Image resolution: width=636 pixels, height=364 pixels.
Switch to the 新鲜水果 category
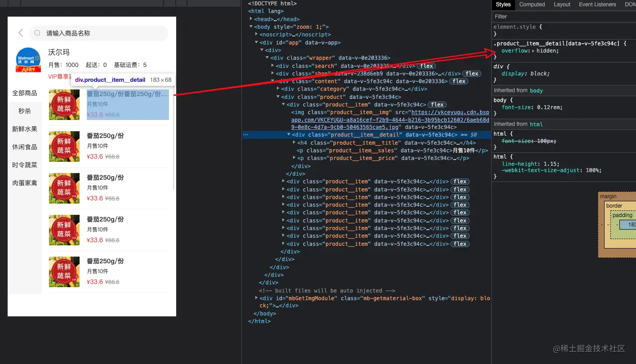tap(25, 129)
